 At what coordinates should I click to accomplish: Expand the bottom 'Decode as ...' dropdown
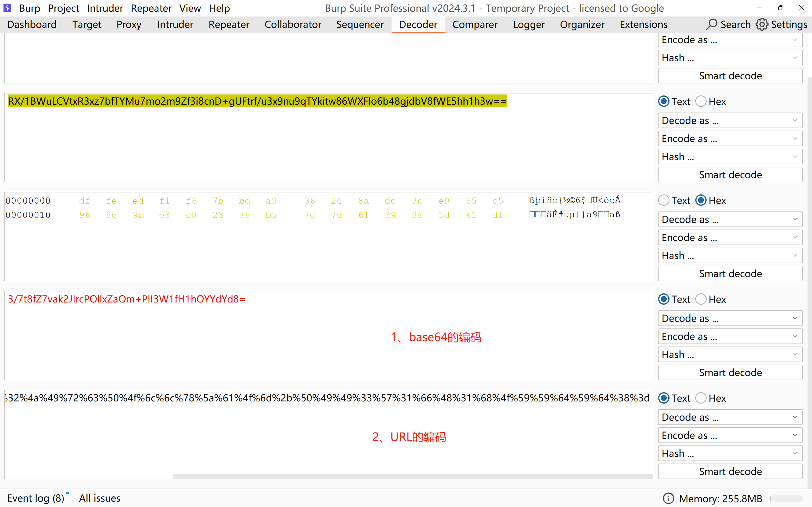pyautogui.click(x=730, y=417)
